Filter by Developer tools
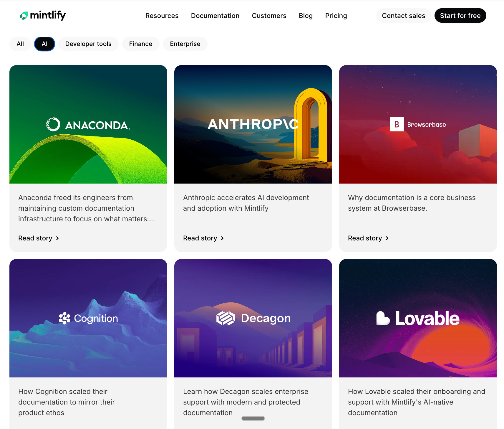The image size is (504, 429). [x=88, y=44]
